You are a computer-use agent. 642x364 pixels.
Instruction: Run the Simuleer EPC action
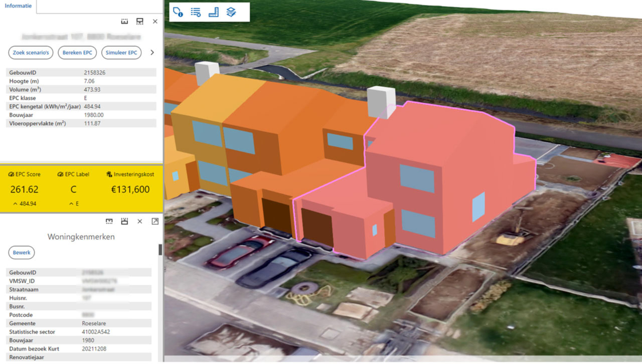click(x=121, y=53)
